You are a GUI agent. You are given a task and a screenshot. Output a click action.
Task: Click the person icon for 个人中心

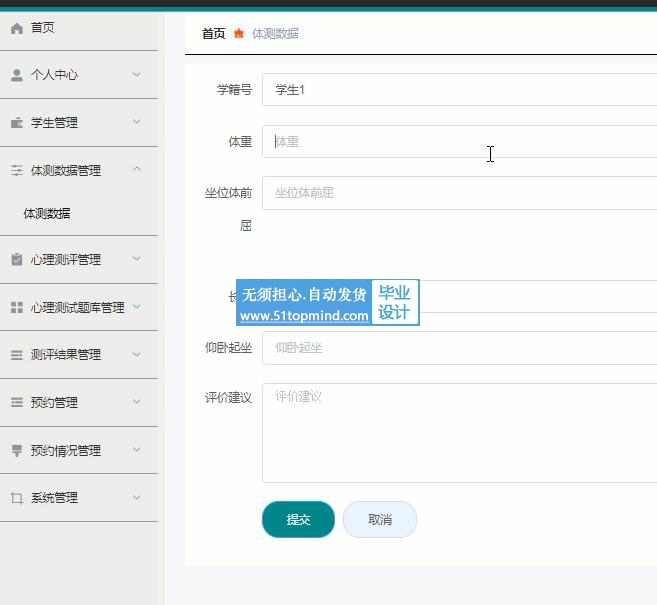coord(16,75)
